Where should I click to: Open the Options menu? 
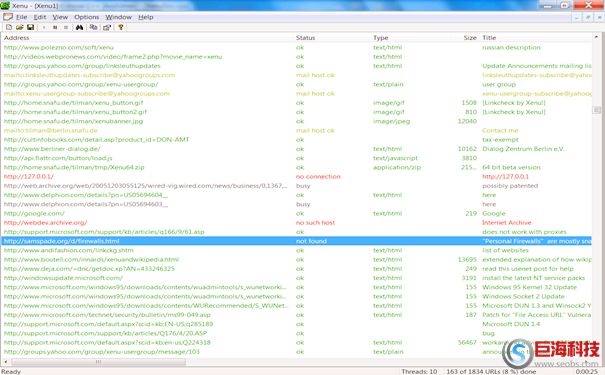[86, 17]
